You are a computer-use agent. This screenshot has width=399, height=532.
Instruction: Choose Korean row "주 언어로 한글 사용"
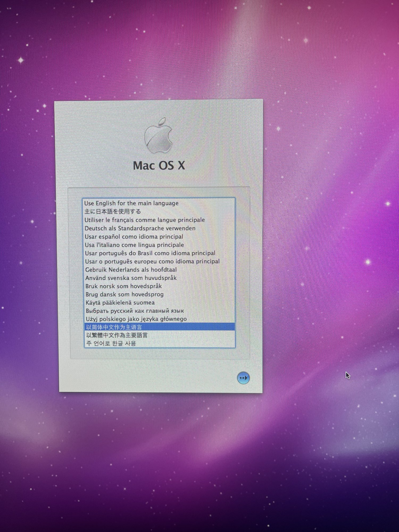click(x=160, y=343)
